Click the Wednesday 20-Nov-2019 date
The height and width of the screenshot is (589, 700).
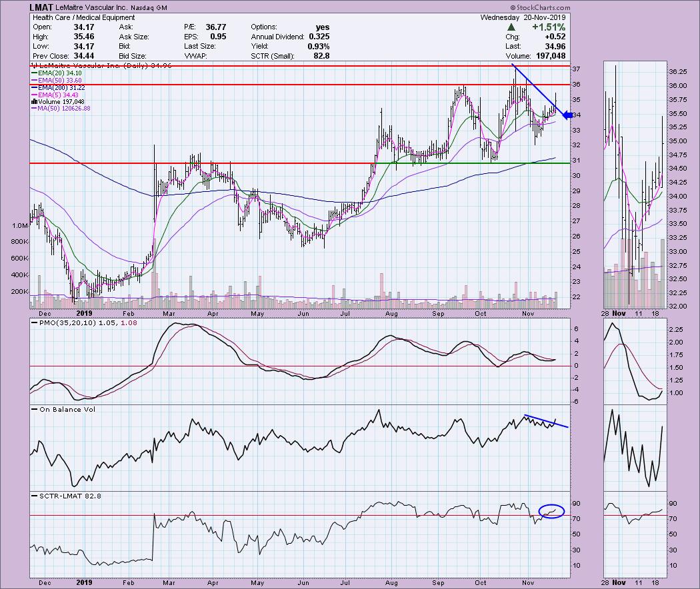[x=523, y=17]
